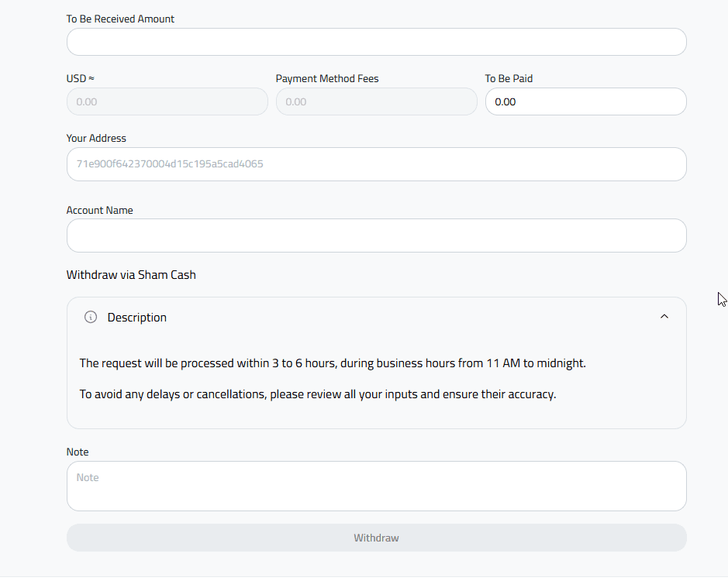Screen dimensions: 728x581
Task: Click the Description header text
Action: [137, 318]
